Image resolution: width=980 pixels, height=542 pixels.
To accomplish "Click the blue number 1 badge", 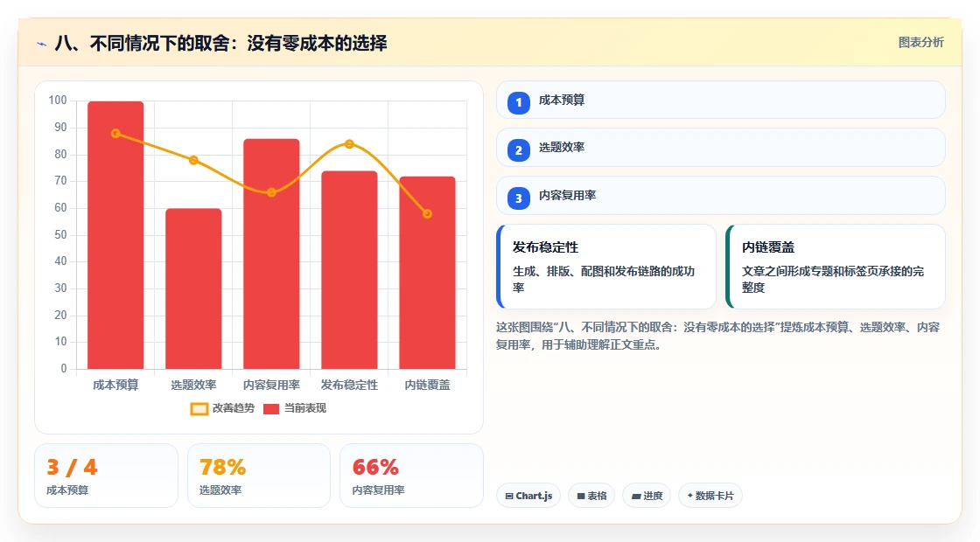I will pos(519,103).
